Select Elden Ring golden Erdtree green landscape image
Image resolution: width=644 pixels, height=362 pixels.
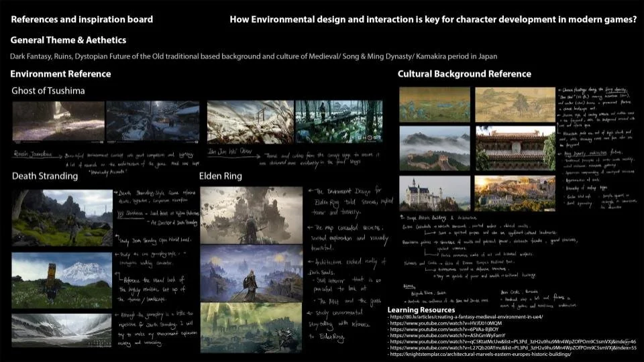pyautogui.click(x=251, y=328)
